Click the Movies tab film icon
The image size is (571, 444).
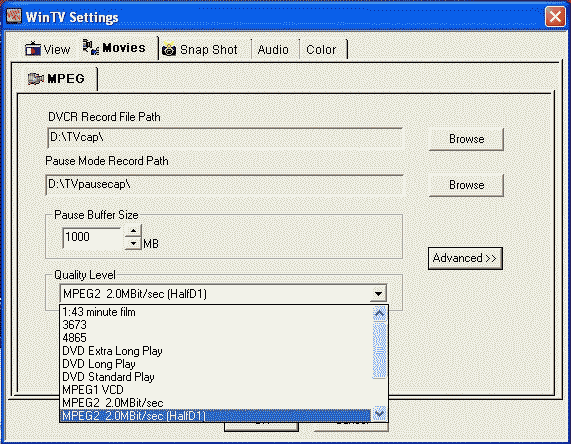pyautogui.click(x=91, y=47)
